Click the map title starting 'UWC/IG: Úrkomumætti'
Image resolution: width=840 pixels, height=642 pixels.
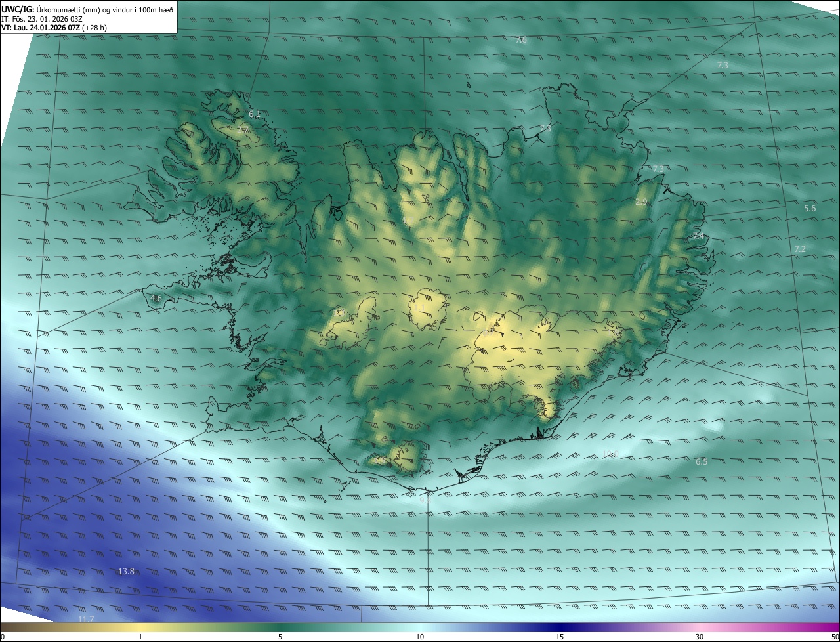pos(87,9)
